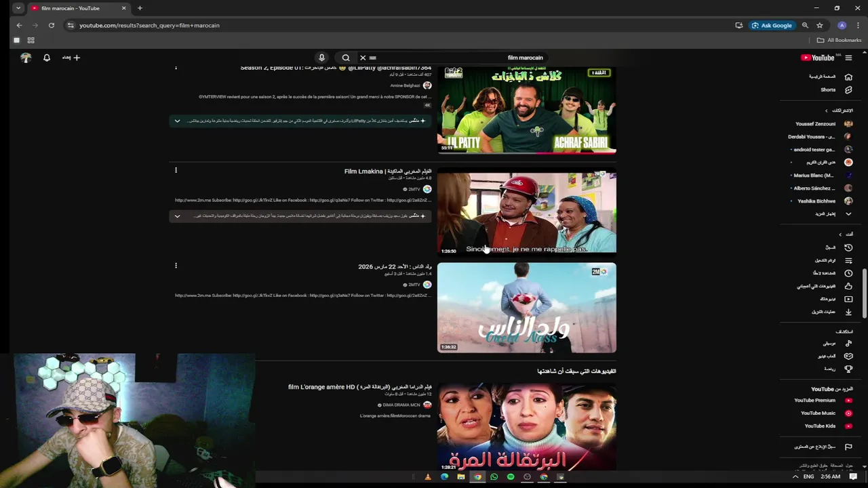Play the L'orange amère video thumbnail
Screen dimensions: 868x488
click(x=527, y=427)
